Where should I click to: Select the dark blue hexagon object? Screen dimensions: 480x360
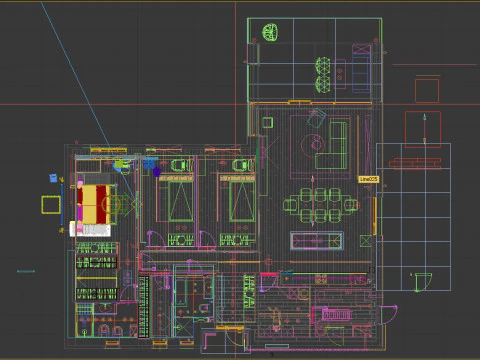coord(157,172)
